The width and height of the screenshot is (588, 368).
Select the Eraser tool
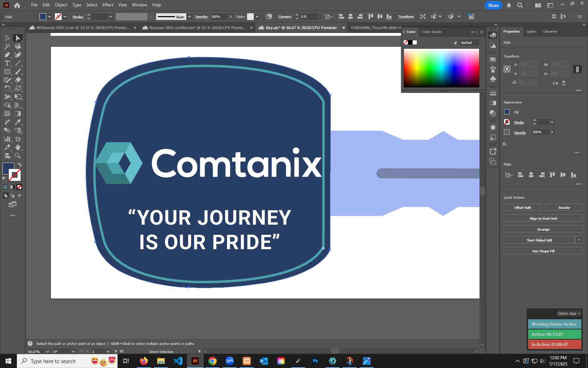pos(18,80)
